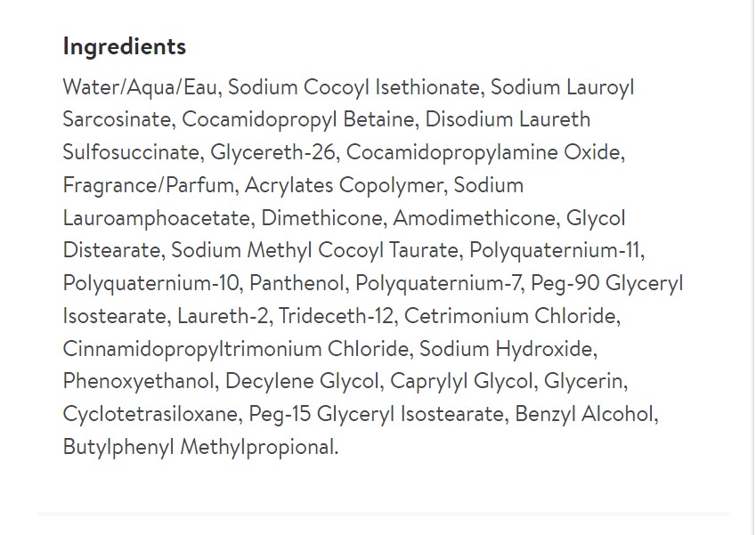The height and width of the screenshot is (535, 756).
Task: Click the word Phenoxyethanol
Action: point(139,381)
